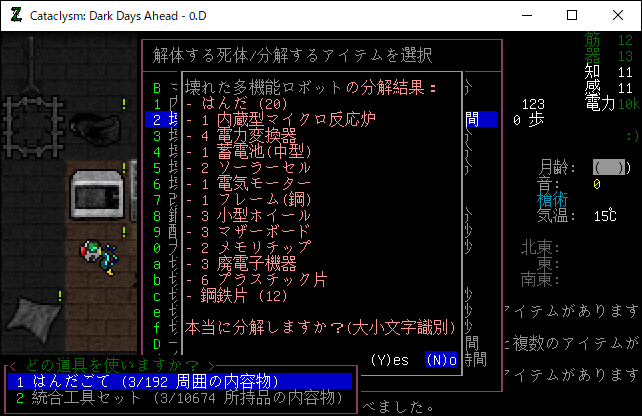Click the 槍術 martial style label

(x=553, y=199)
